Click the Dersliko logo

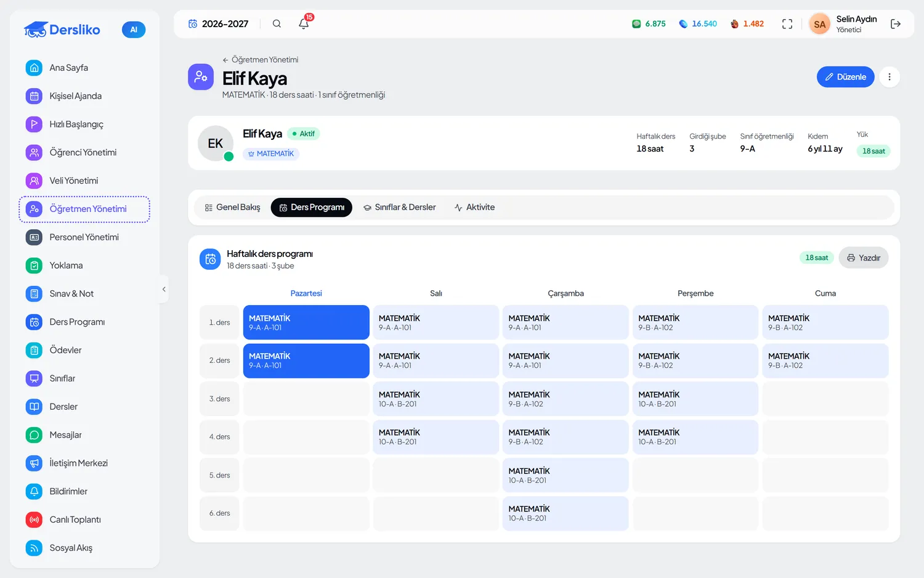pyautogui.click(x=62, y=30)
